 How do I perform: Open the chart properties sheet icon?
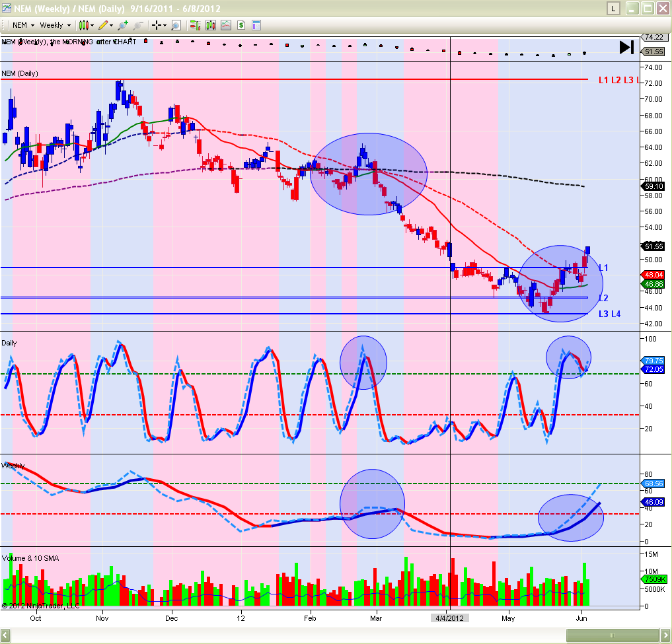pos(256,25)
